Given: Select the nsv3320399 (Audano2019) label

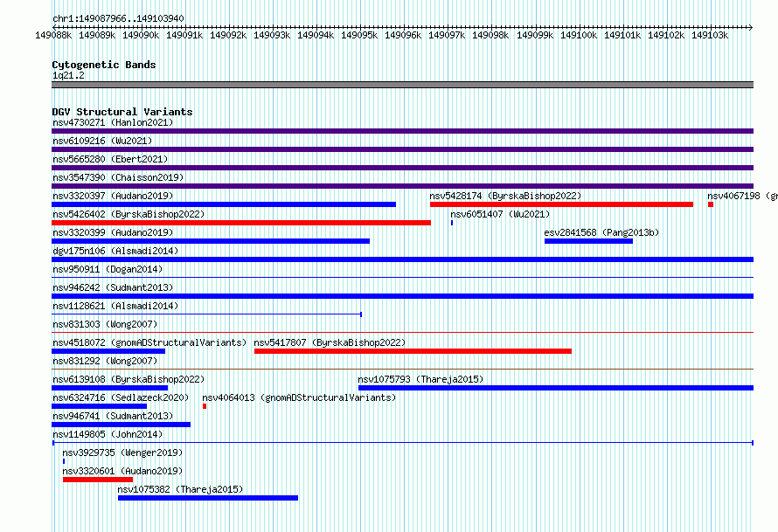Looking at the screenshot, I should pos(113,232).
